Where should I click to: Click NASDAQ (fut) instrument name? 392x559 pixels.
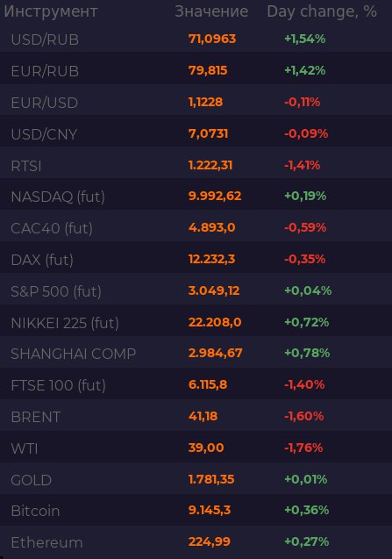tap(58, 197)
